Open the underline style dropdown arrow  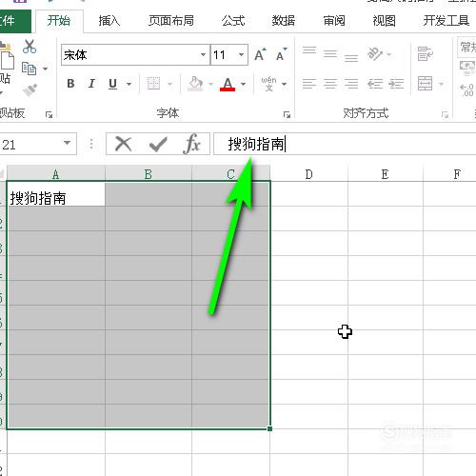(129, 84)
